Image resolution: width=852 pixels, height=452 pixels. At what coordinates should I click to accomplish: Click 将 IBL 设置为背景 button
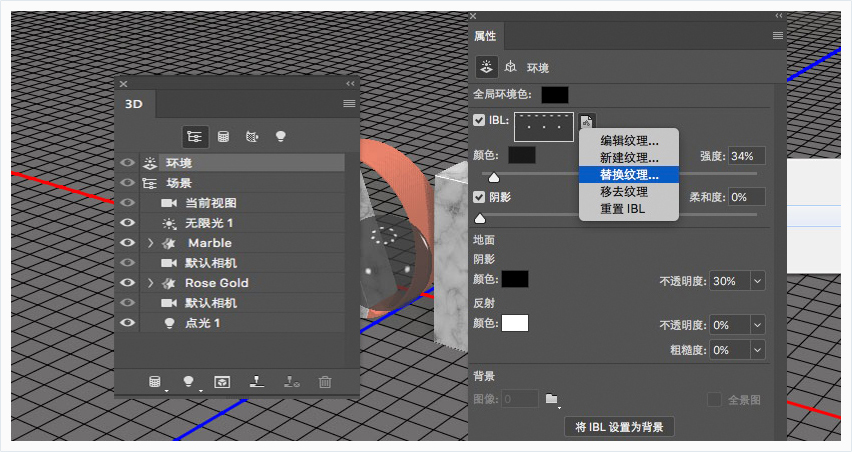(x=619, y=427)
